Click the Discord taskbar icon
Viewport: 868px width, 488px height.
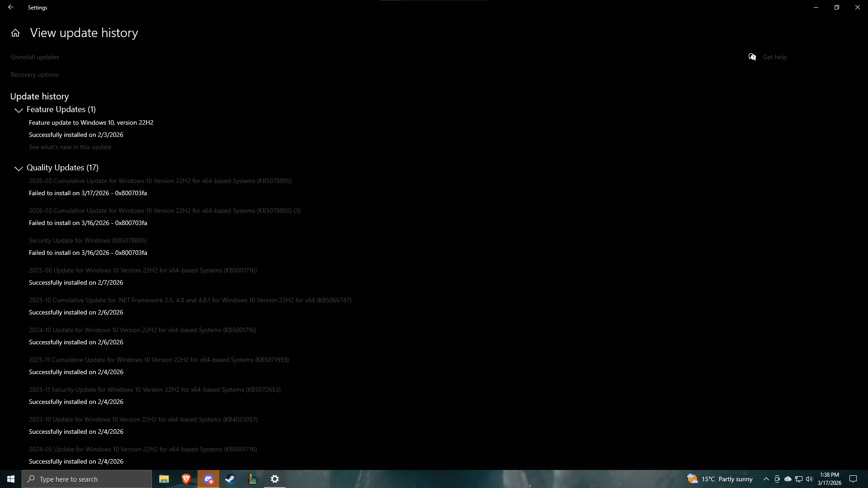208,479
